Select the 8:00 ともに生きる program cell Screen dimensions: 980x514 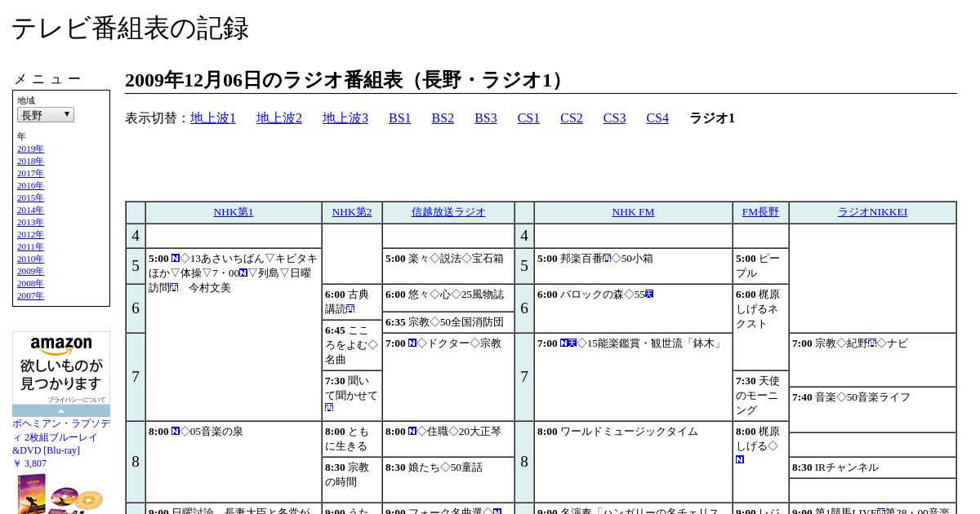click(x=352, y=439)
